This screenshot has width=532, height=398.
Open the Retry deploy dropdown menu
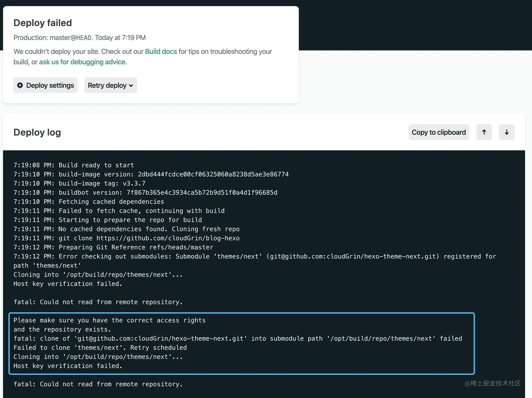point(110,85)
